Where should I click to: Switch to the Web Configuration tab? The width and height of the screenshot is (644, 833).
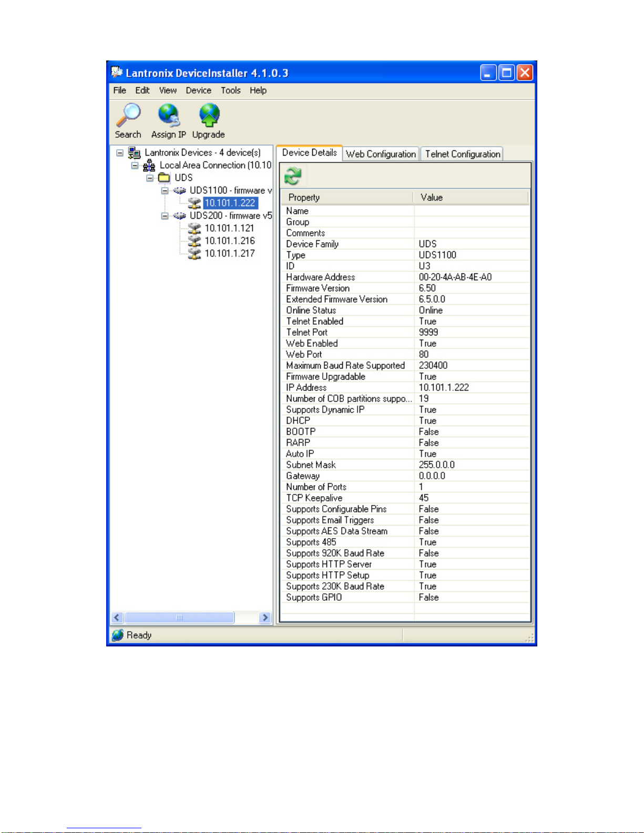tap(381, 154)
